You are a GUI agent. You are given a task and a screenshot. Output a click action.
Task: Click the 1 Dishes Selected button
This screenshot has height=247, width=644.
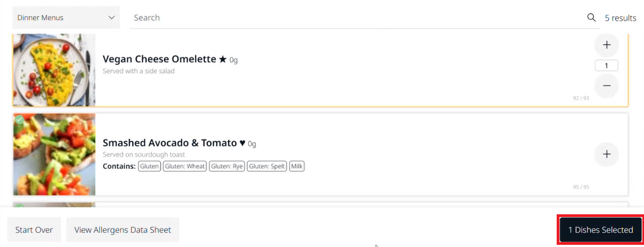pos(600,230)
